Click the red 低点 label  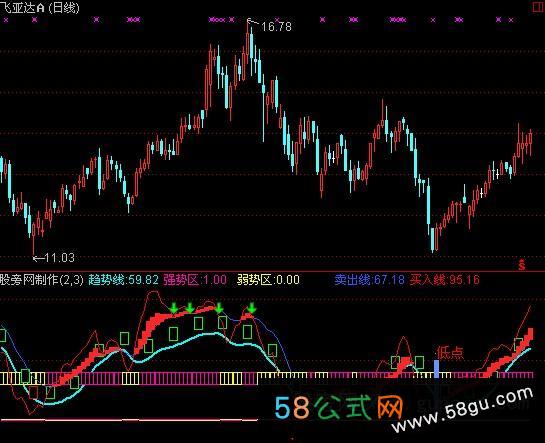pyautogui.click(x=450, y=352)
